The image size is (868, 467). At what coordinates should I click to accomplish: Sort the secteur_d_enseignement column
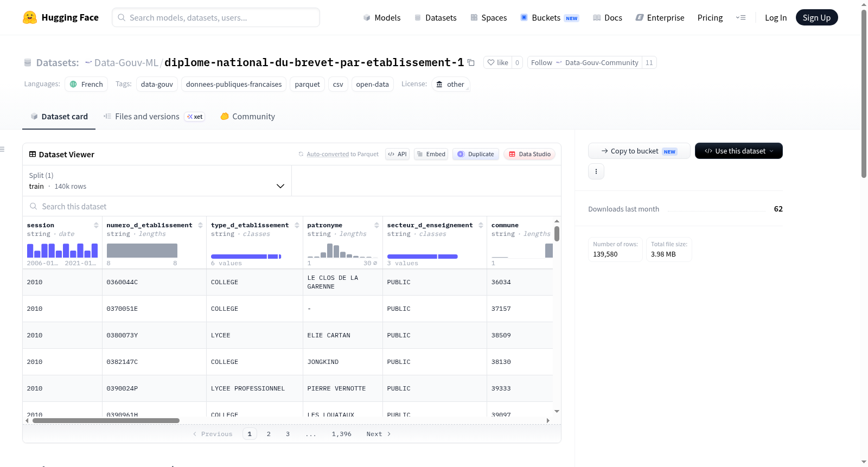click(481, 225)
